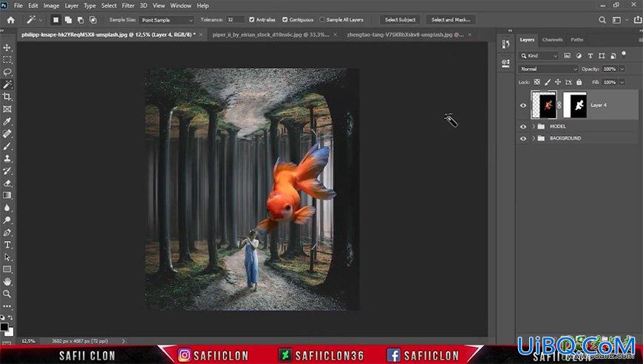643x364 pixels.
Task: Toggle Lock all padlock icon
Action: pyautogui.click(x=579, y=82)
